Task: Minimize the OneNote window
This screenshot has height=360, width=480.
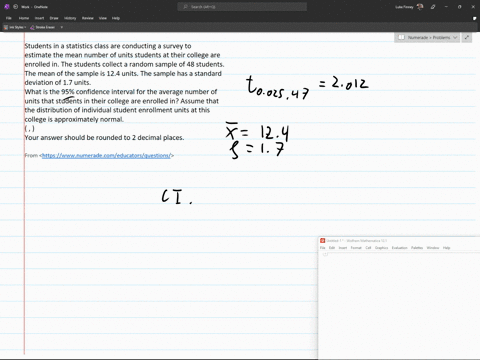Action: 446,7
